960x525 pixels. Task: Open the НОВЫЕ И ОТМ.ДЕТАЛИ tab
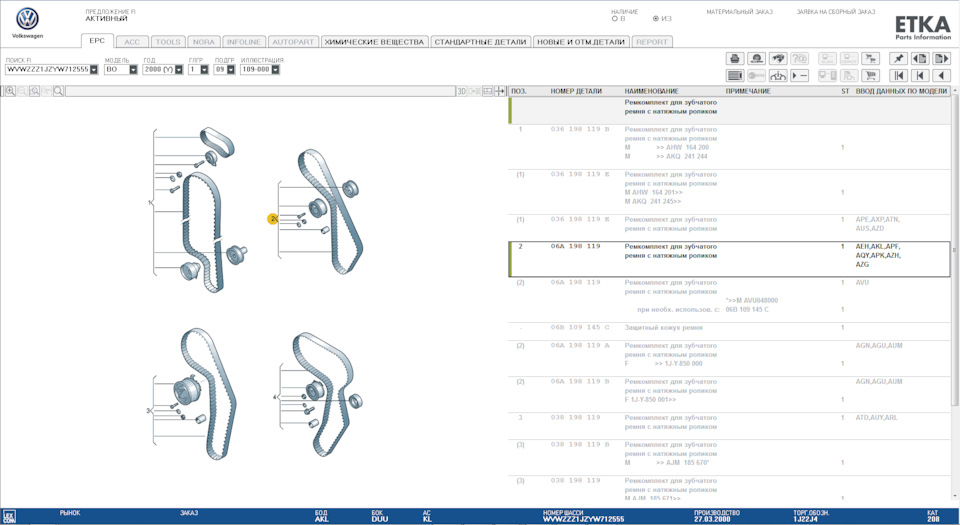[581, 42]
